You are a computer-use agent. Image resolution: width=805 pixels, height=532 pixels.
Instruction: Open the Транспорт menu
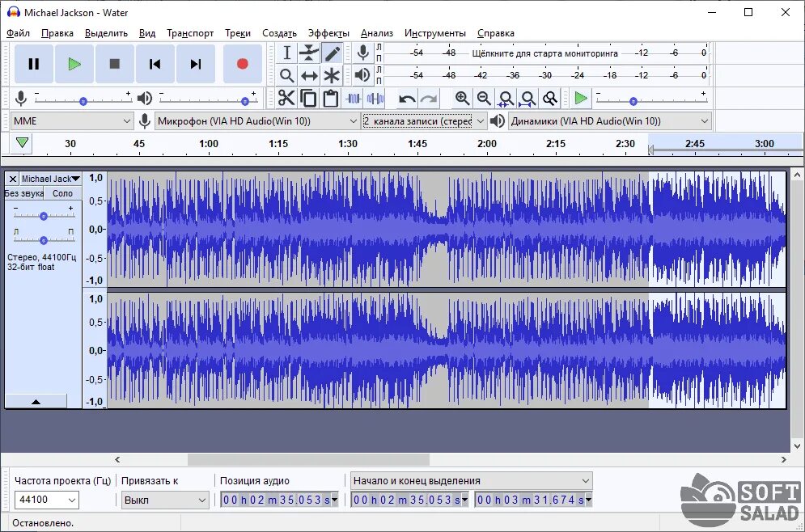(x=190, y=33)
